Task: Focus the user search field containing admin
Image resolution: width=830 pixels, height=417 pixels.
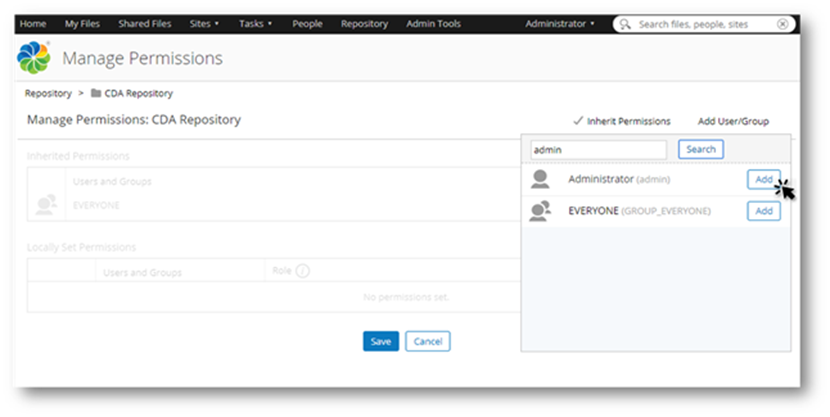Action: point(598,149)
